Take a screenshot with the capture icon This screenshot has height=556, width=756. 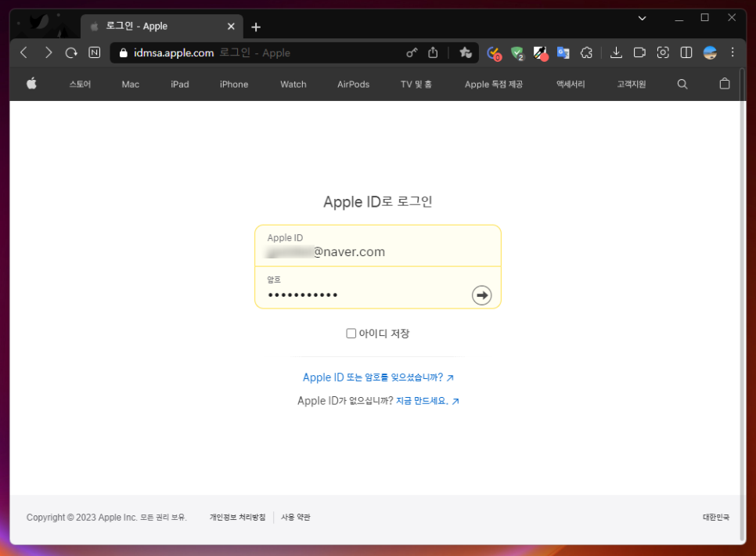[x=663, y=52]
